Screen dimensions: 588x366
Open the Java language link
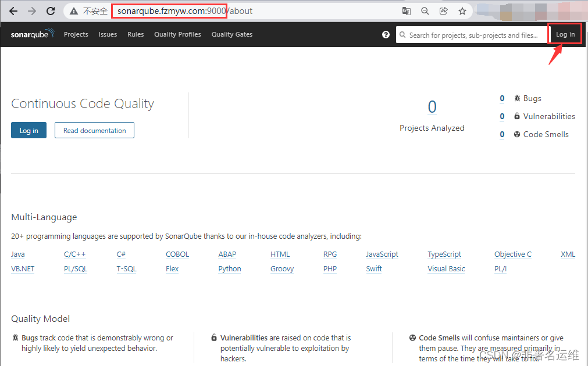17,254
